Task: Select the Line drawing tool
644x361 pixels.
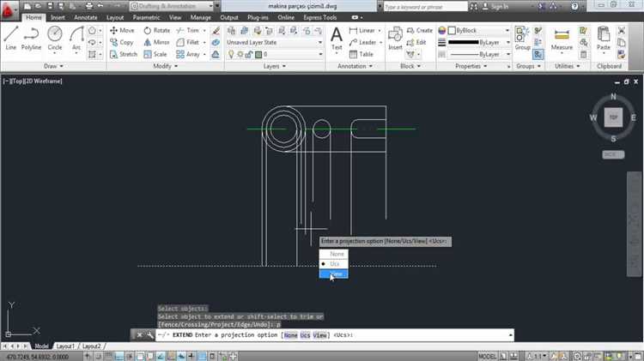Action: [x=11, y=37]
